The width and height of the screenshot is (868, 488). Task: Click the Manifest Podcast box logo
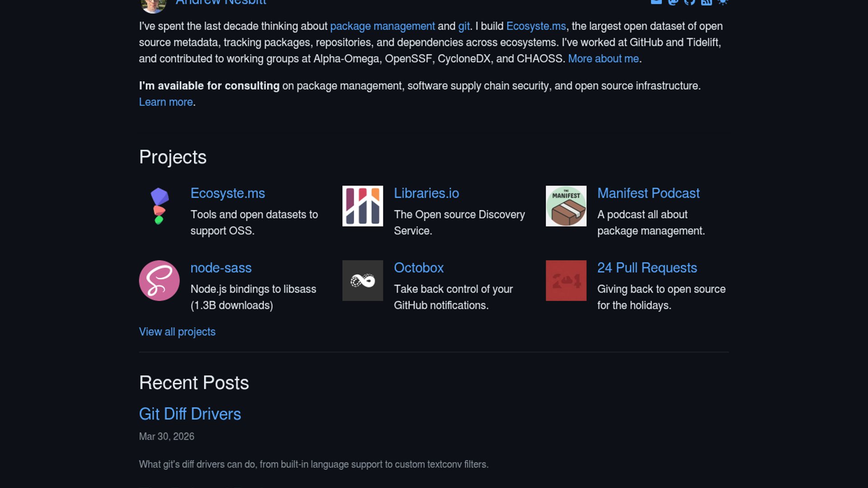566,206
